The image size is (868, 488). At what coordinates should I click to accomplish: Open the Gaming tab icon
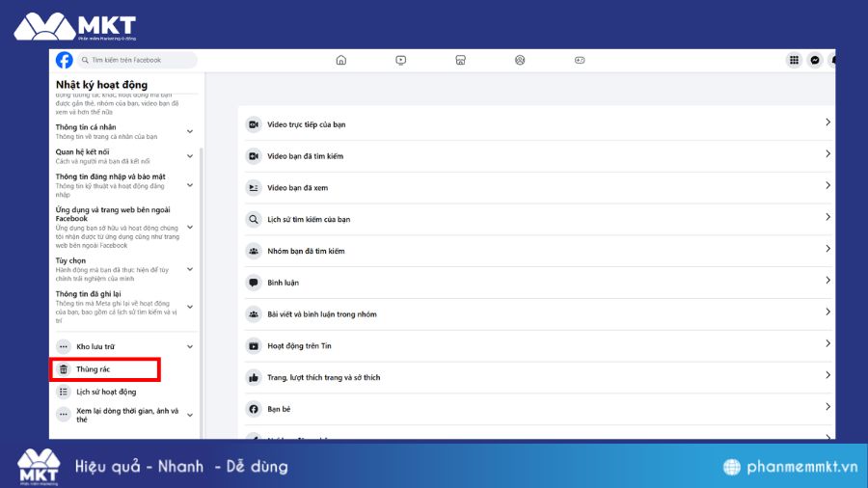click(580, 60)
